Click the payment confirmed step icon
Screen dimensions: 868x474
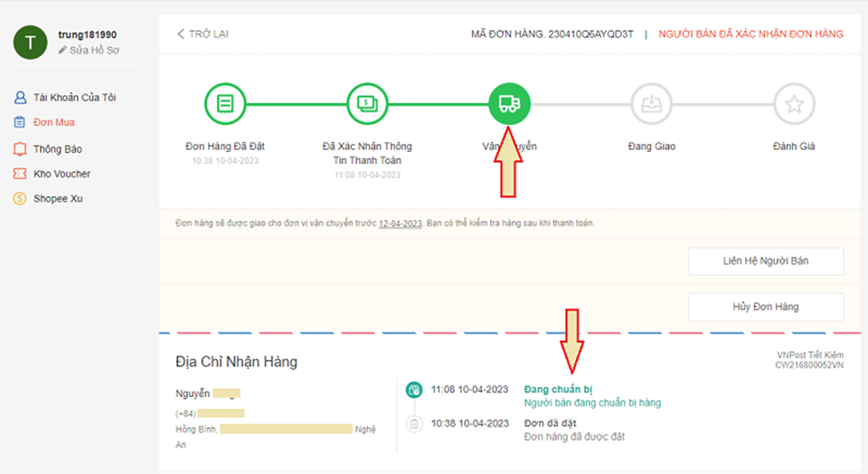[368, 104]
